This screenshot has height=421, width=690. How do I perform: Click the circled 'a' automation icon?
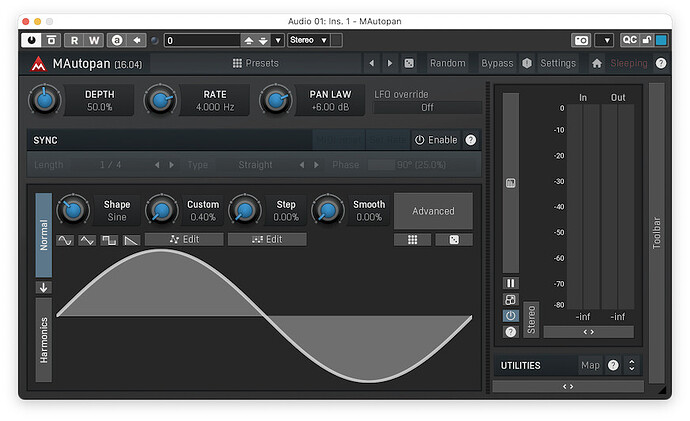click(x=117, y=40)
